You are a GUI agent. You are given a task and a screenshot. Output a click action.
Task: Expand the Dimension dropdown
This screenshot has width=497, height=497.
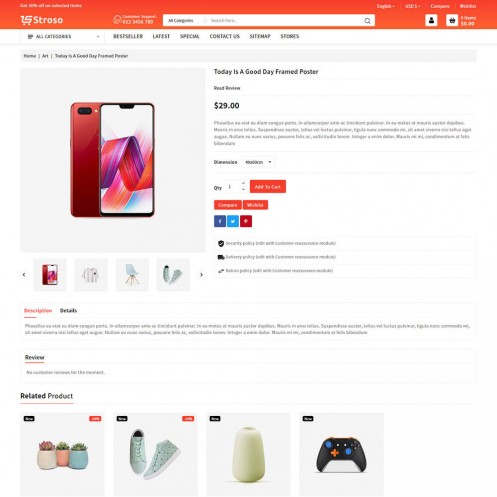pos(258,162)
